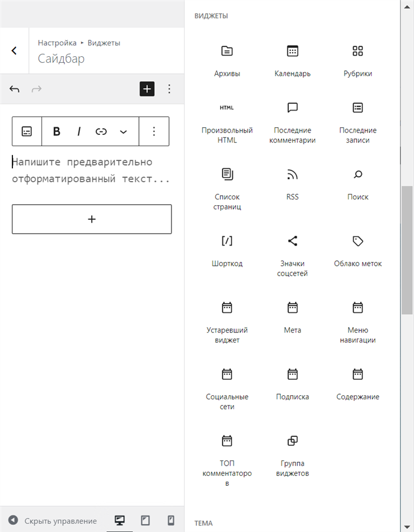Click the Сайдбар panel title
Image resolution: width=414 pixels, height=532 pixels.
point(61,59)
